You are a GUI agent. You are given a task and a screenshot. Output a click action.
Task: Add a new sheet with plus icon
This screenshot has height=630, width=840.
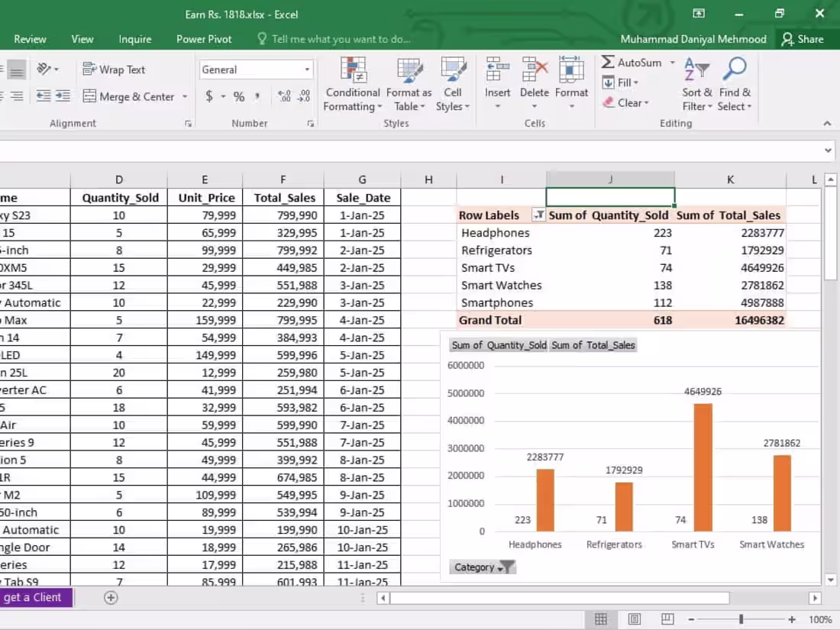click(x=111, y=598)
